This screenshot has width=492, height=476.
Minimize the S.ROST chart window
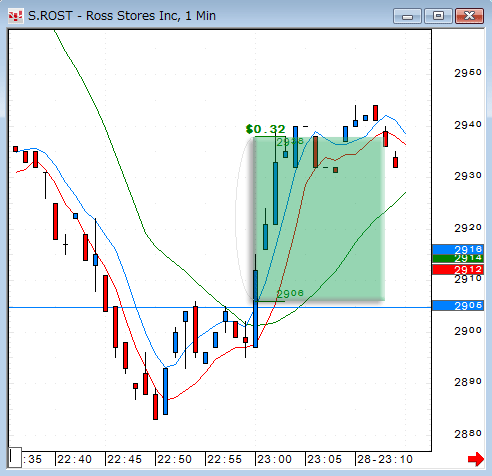[x=407, y=16]
